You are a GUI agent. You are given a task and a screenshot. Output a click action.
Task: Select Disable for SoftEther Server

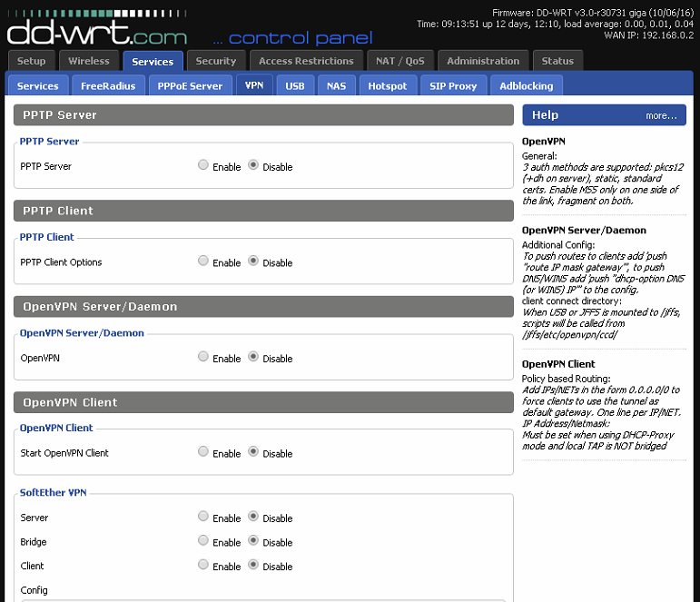[x=253, y=517]
